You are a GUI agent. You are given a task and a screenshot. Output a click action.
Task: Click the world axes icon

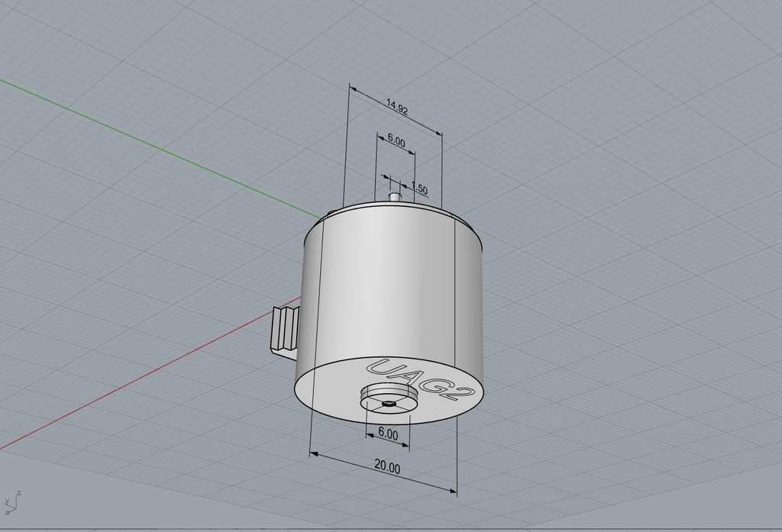(11, 503)
